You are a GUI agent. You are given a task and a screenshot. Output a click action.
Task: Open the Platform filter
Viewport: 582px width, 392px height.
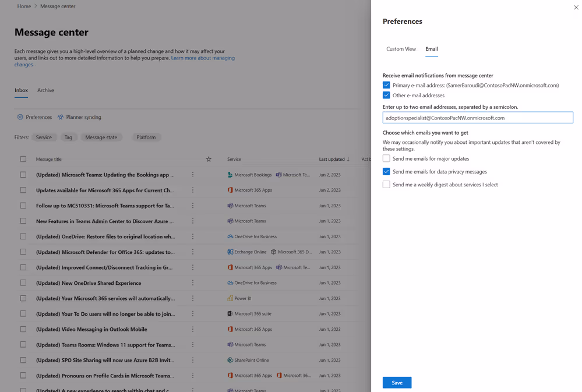pos(146,137)
